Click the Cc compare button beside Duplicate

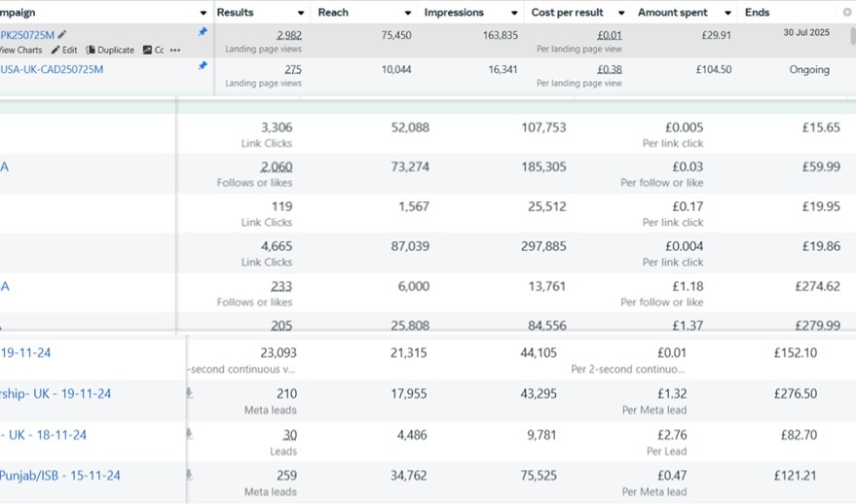click(x=154, y=51)
